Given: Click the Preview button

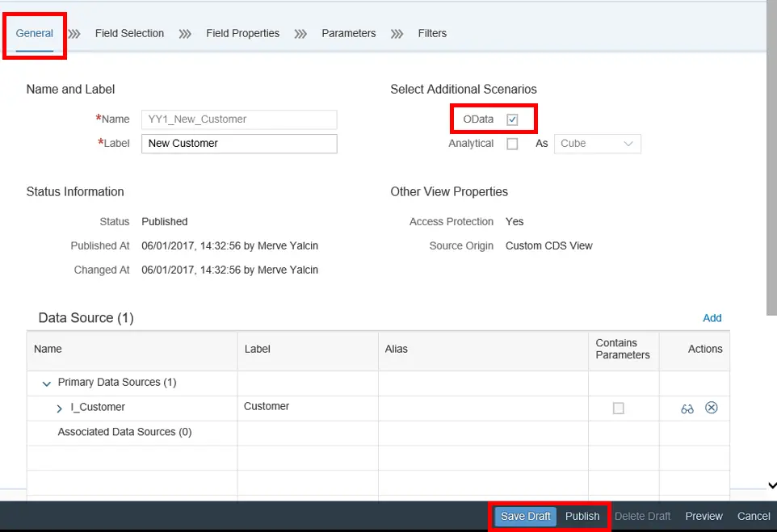Looking at the screenshot, I should pos(703,516).
